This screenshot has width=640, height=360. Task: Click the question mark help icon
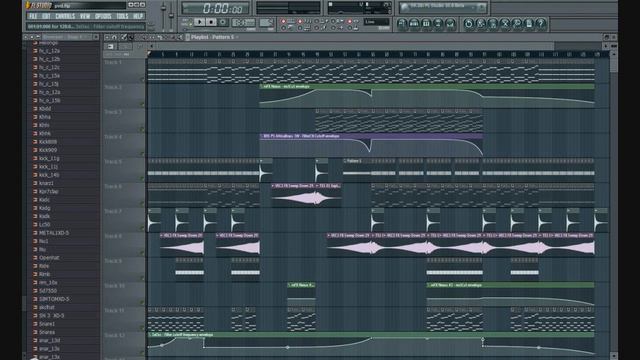click(x=541, y=24)
